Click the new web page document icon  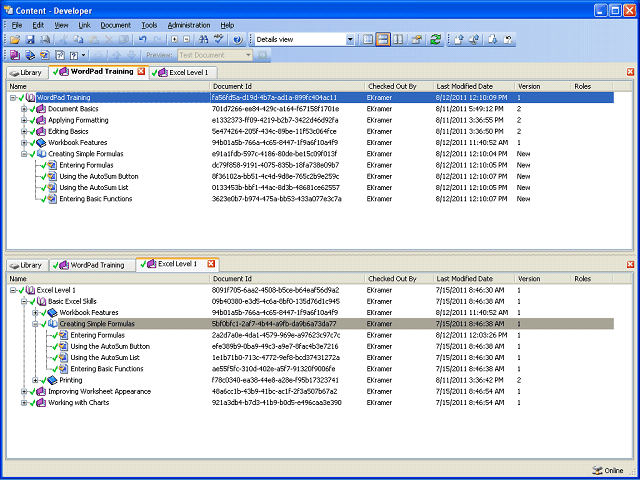[x=60, y=55]
